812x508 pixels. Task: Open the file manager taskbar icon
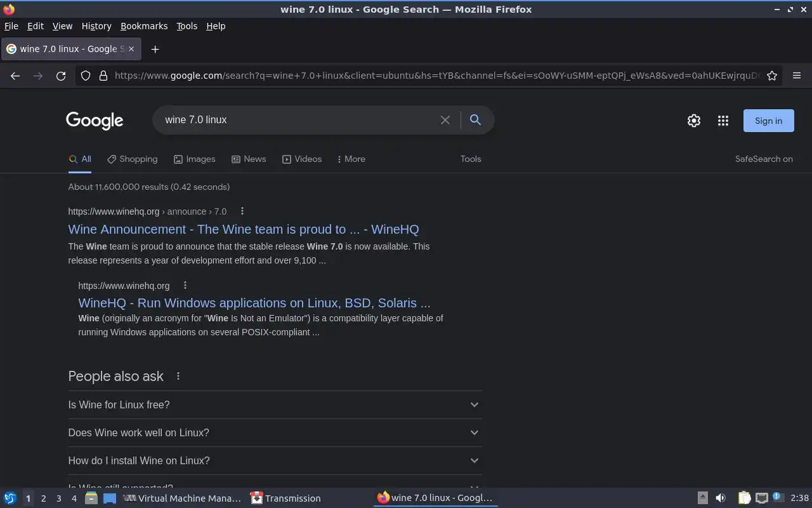(91, 498)
